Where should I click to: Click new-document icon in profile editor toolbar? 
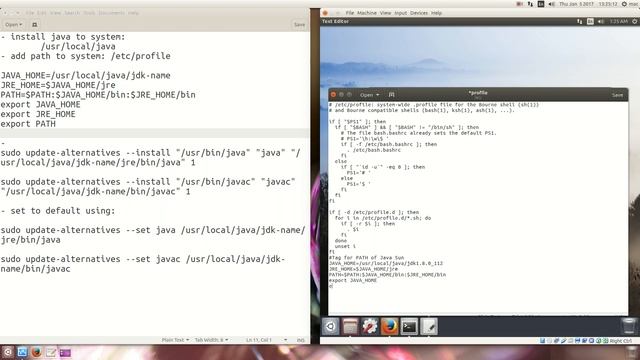point(391,95)
